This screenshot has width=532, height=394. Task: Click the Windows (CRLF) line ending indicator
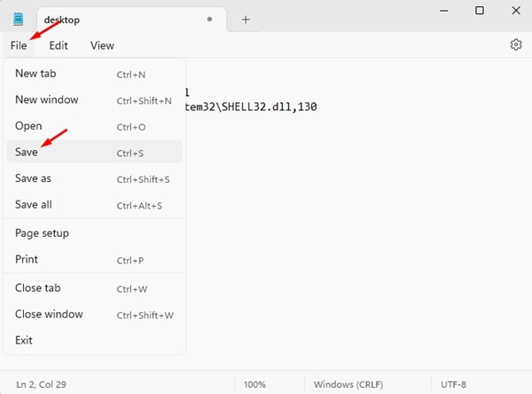(x=348, y=384)
